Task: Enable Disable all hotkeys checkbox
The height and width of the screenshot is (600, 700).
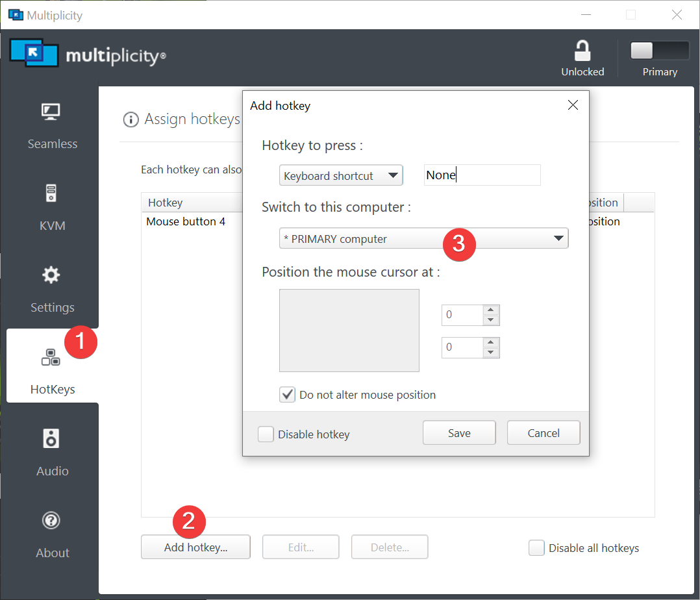Action: coord(536,548)
